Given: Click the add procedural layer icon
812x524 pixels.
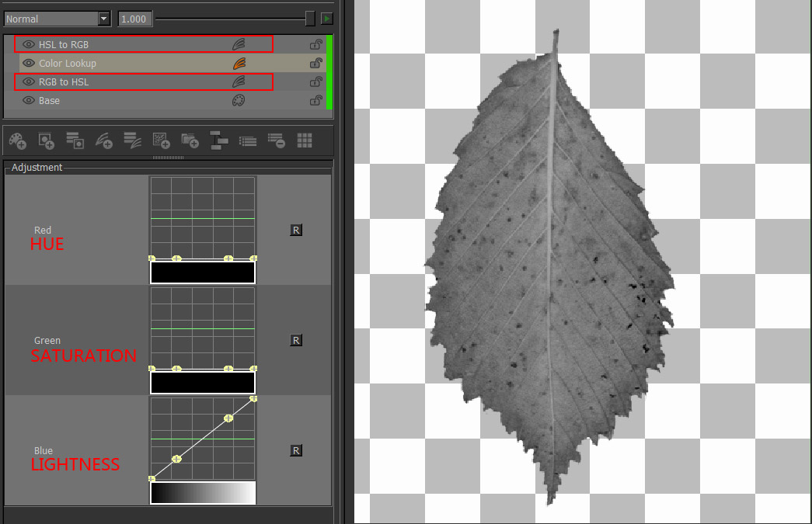Looking at the screenshot, I should (161, 141).
